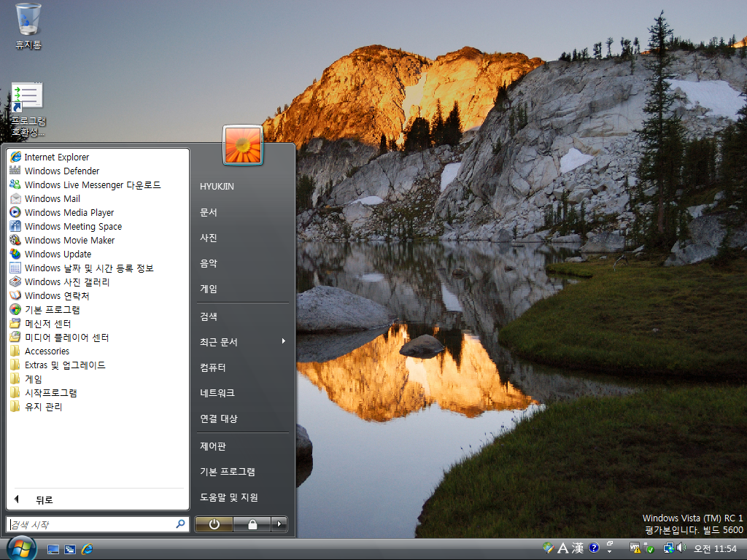Expand the 최근 문서 submenu

point(243,341)
